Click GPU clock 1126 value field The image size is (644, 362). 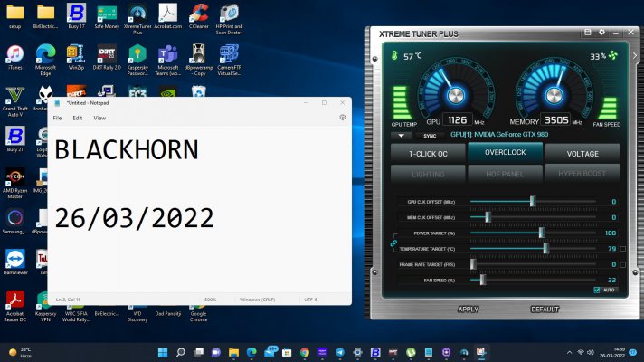pos(457,120)
